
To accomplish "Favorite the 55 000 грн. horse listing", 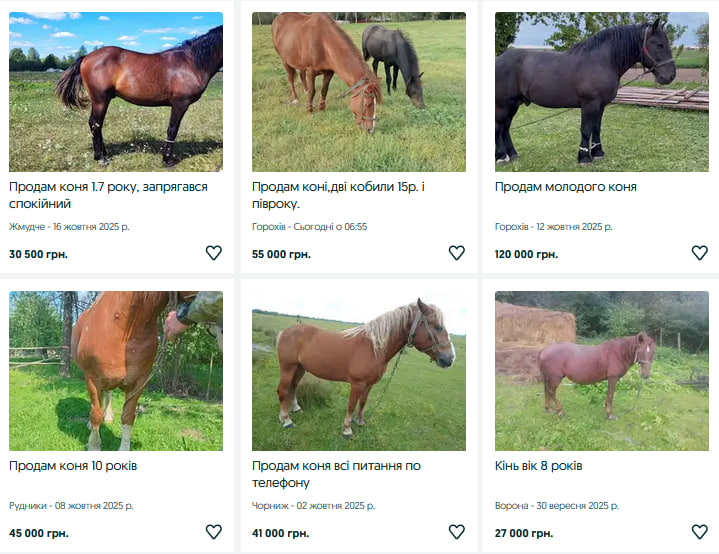I will click(x=457, y=253).
